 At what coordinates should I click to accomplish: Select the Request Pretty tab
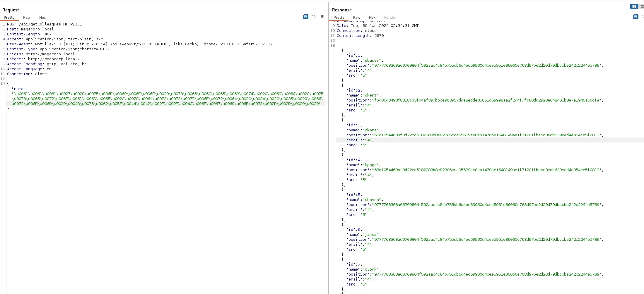(x=9, y=18)
